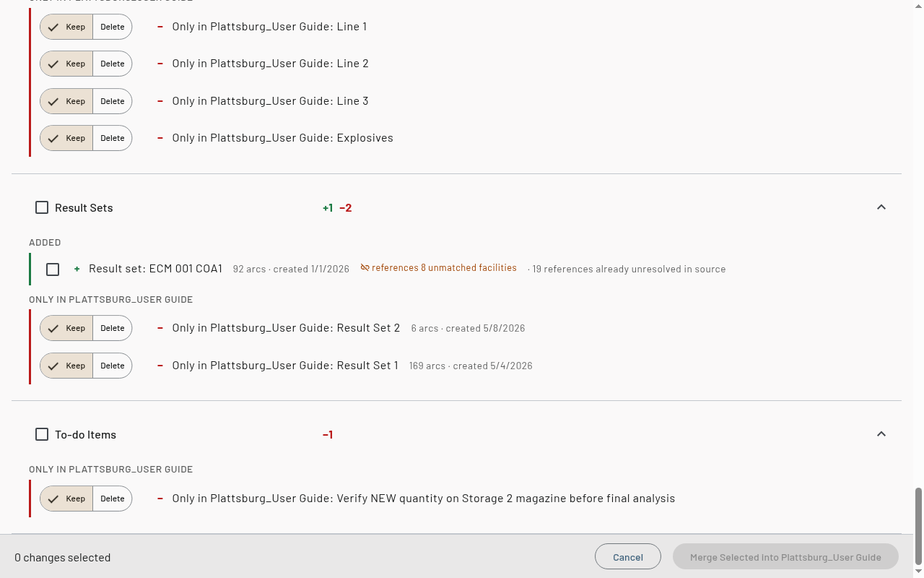924x578 pixels.
Task: Click the -1 removed count in To-do Items
Action: 328,434
